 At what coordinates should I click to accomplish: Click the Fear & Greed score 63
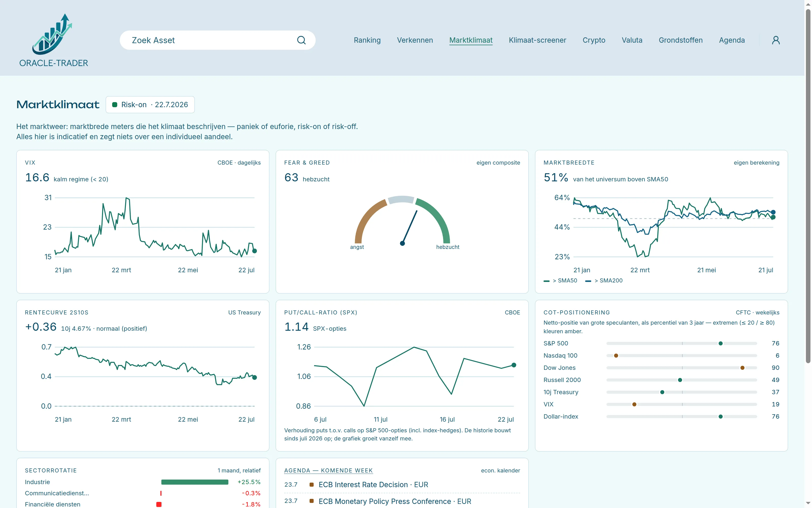(x=291, y=177)
